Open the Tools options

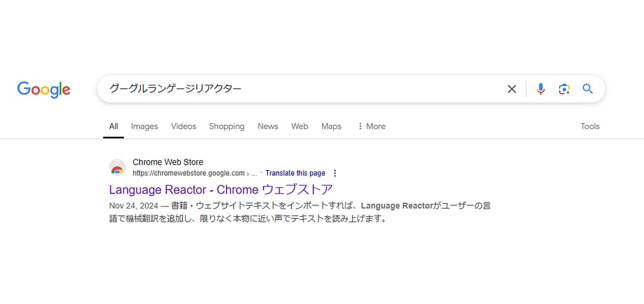click(589, 126)
